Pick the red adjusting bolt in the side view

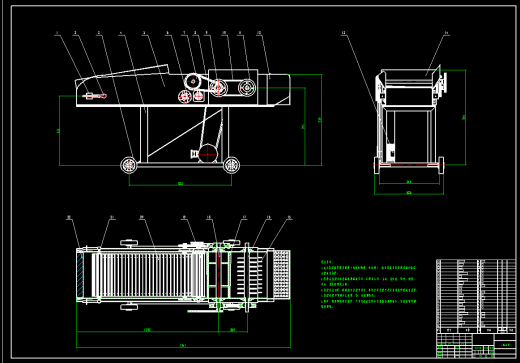95,96
